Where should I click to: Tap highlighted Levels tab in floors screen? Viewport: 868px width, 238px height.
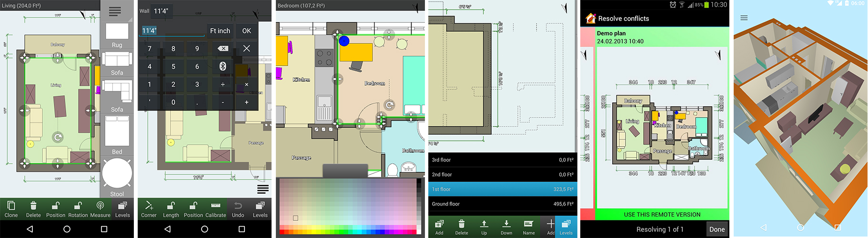coord(566,227)
